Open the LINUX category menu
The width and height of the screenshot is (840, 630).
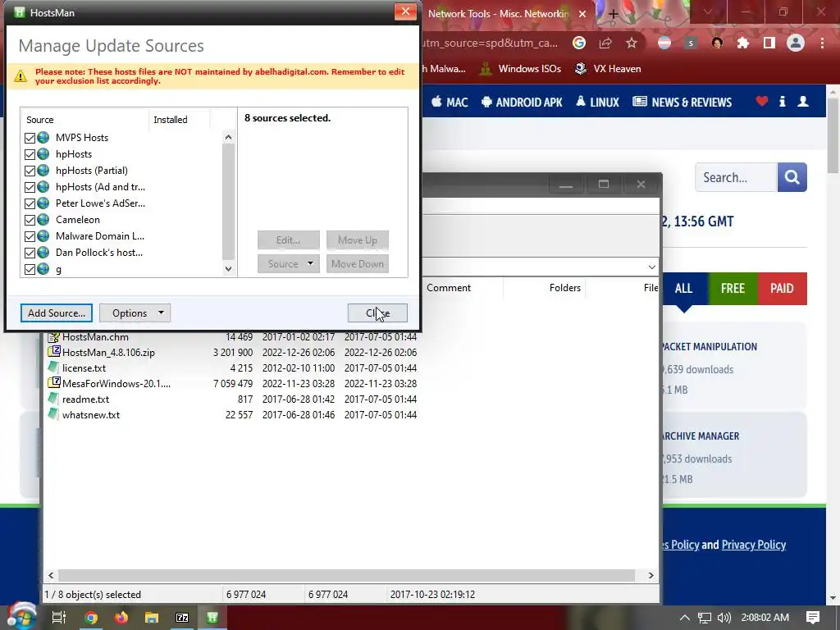tap(597, 102)
